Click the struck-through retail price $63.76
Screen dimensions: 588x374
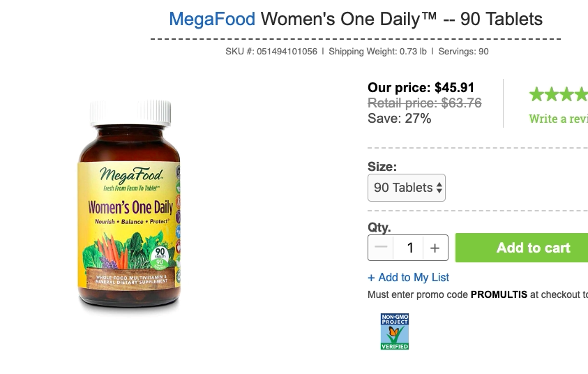424,103
